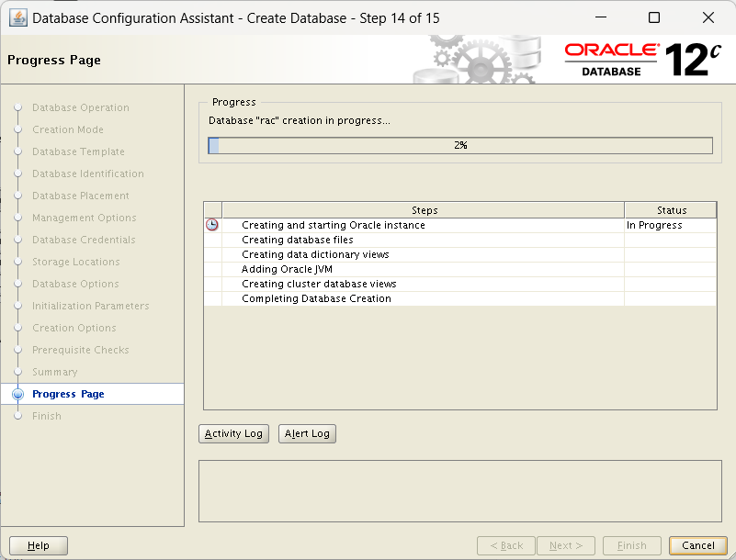Click the Java app icon in title bar
This screenshot has width=736, height=560.
(x=17, y=18)
